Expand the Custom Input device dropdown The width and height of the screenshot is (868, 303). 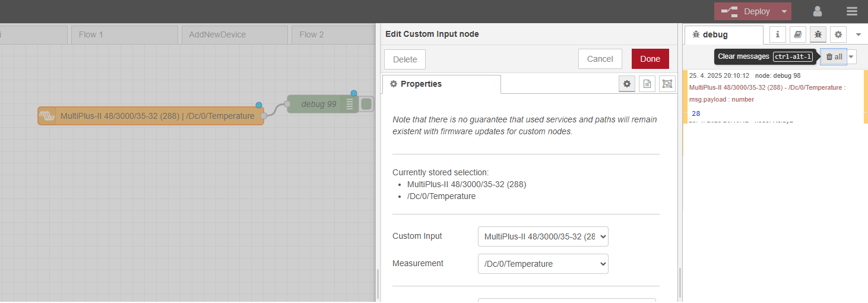point(543,236)
